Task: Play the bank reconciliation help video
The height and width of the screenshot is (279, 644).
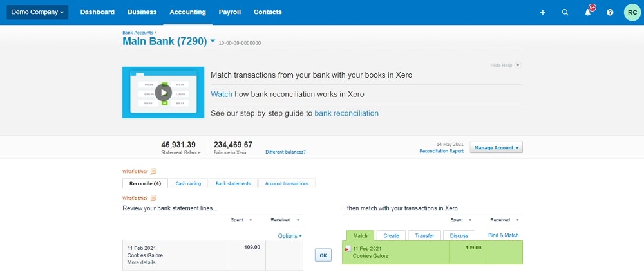Action: click(x=163, y=93)
